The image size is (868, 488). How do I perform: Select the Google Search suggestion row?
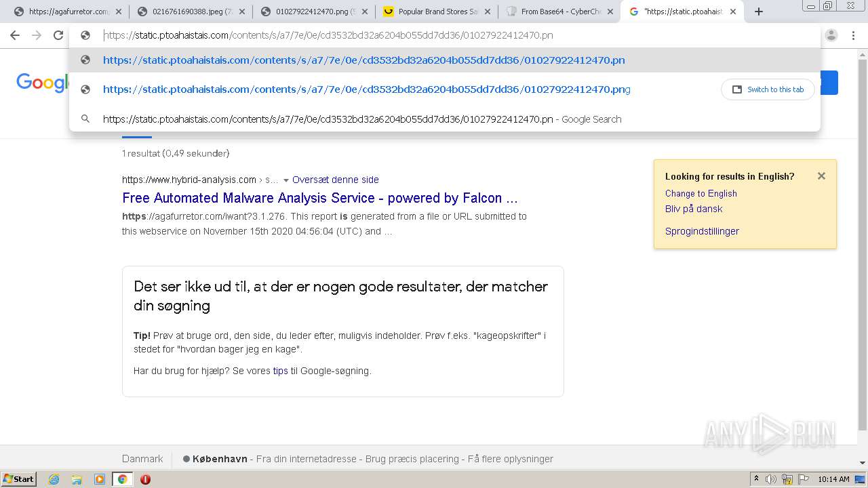(445, 119)
